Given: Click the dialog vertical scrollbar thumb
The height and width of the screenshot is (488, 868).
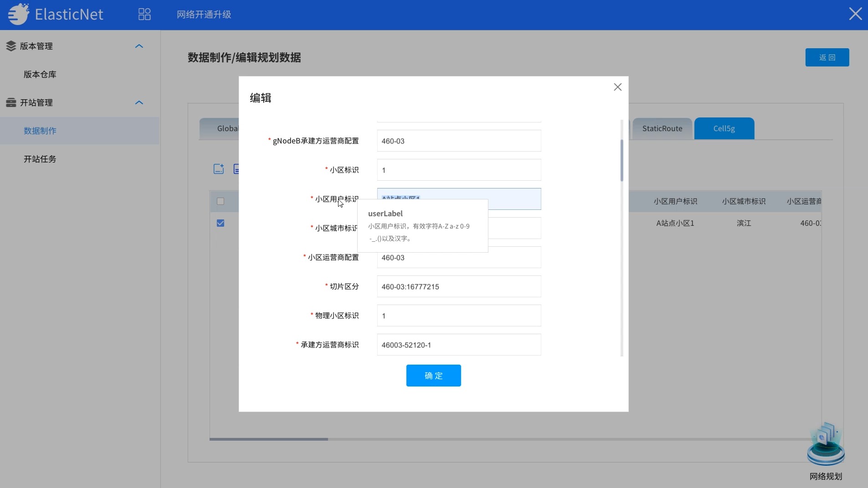Looking at the screenshot, I should pos(621,160).
